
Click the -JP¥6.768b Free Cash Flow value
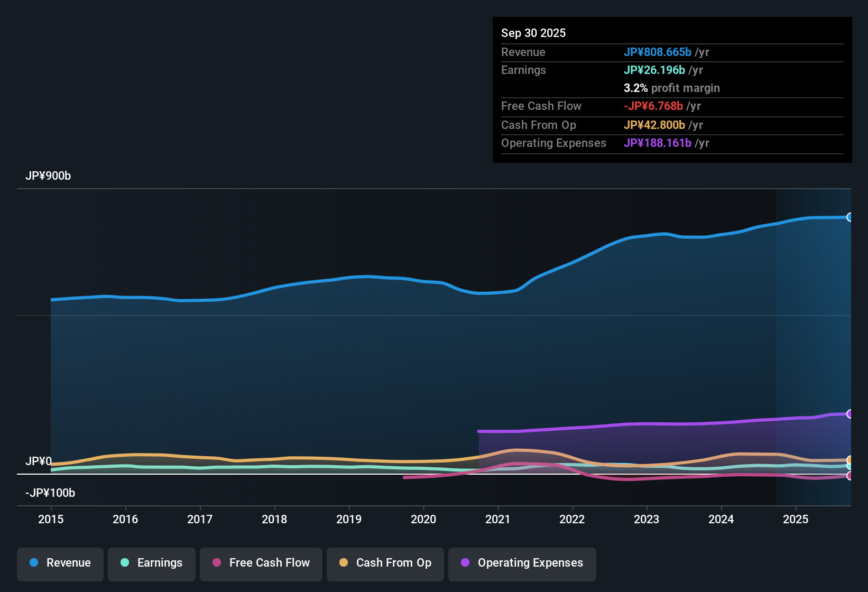pyautogui.click(x=654, y=106)
